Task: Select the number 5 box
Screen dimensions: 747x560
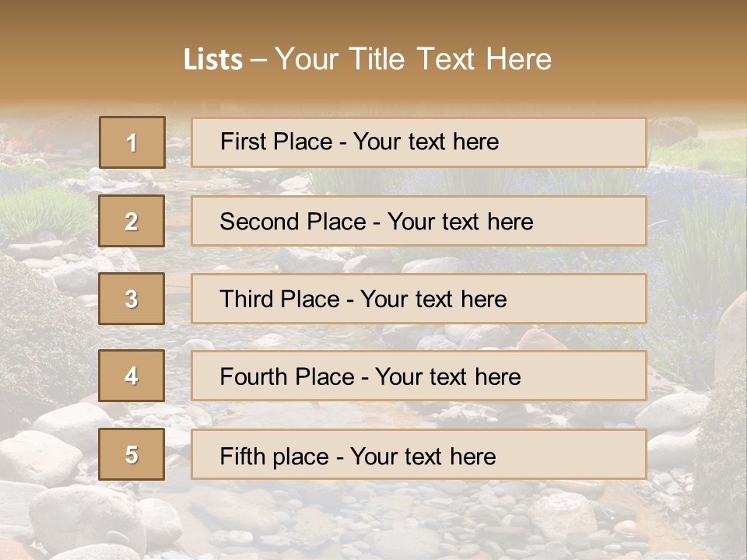Action: click(x=132, y=454)
